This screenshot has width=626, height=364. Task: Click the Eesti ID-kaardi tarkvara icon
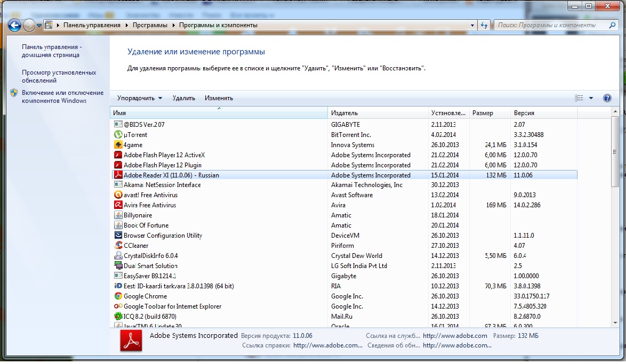click(118, 286)
